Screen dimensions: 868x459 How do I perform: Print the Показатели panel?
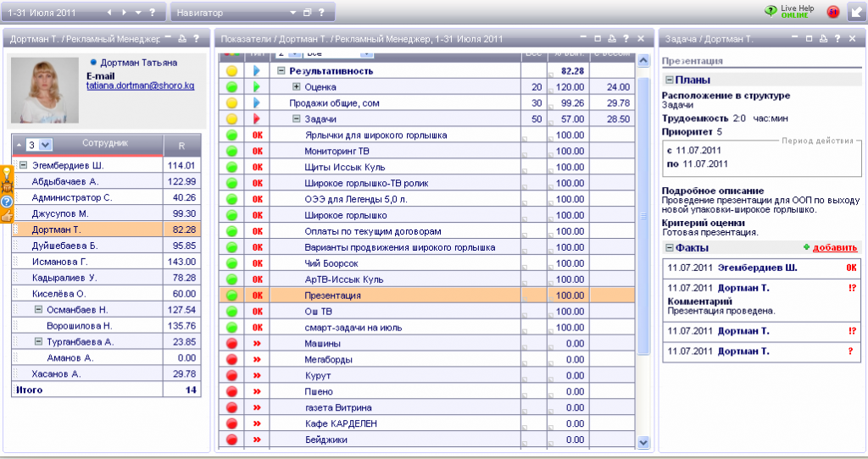coord(612,39)
